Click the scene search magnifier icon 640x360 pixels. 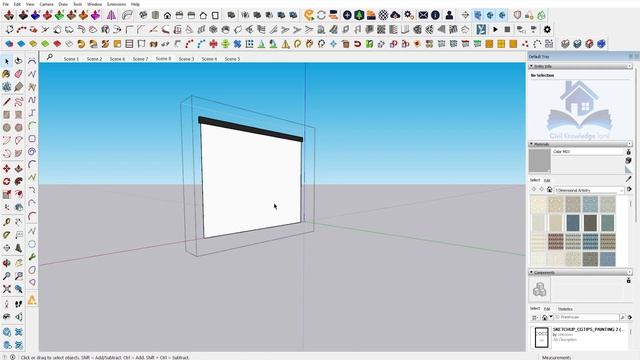pyautogui.click(x=49, y=57)
